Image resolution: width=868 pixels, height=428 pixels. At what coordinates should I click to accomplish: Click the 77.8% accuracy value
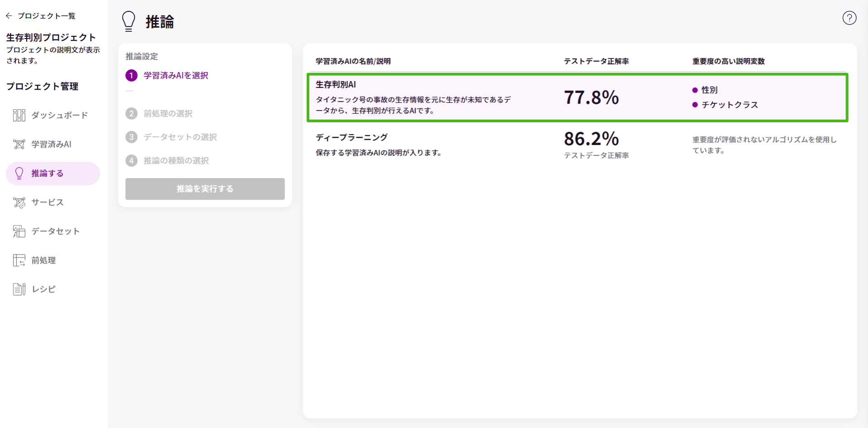coord(591,97)
